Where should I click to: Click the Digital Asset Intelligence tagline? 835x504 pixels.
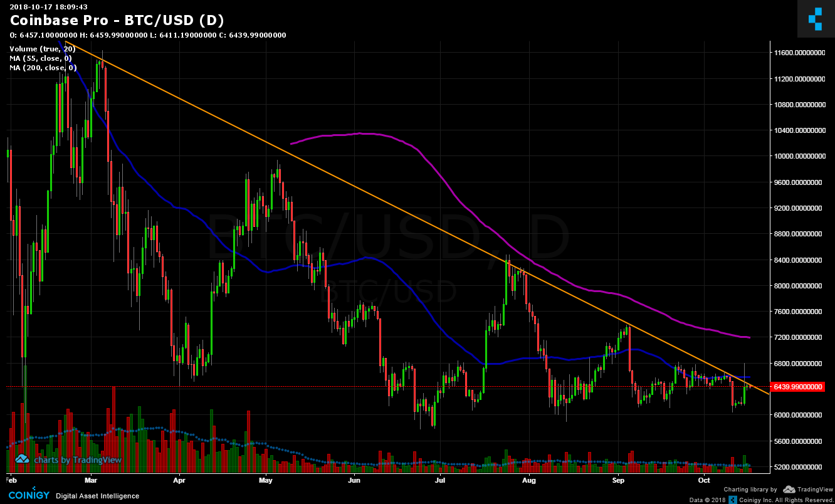[x=98, y=496]
